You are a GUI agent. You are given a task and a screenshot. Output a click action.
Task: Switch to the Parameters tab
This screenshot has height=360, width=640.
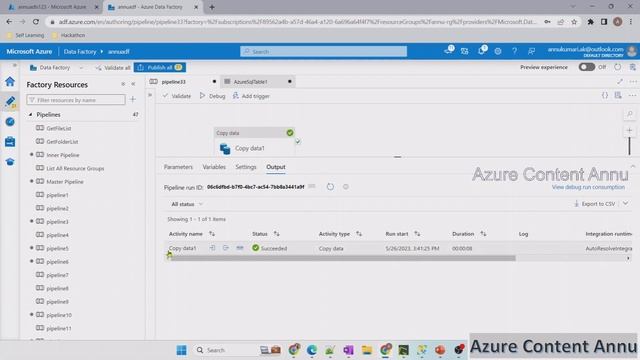178,167
